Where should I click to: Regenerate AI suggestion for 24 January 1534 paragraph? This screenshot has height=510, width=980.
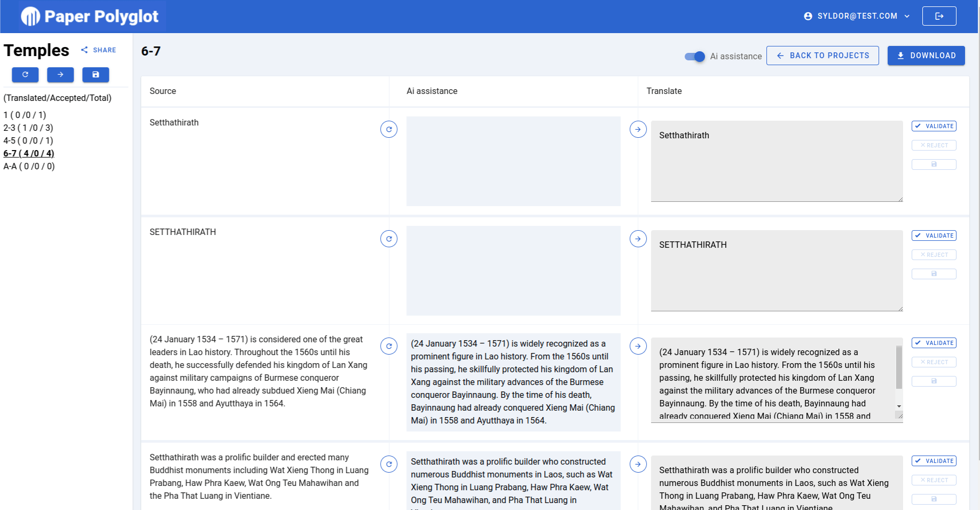[x=389, y=346]
